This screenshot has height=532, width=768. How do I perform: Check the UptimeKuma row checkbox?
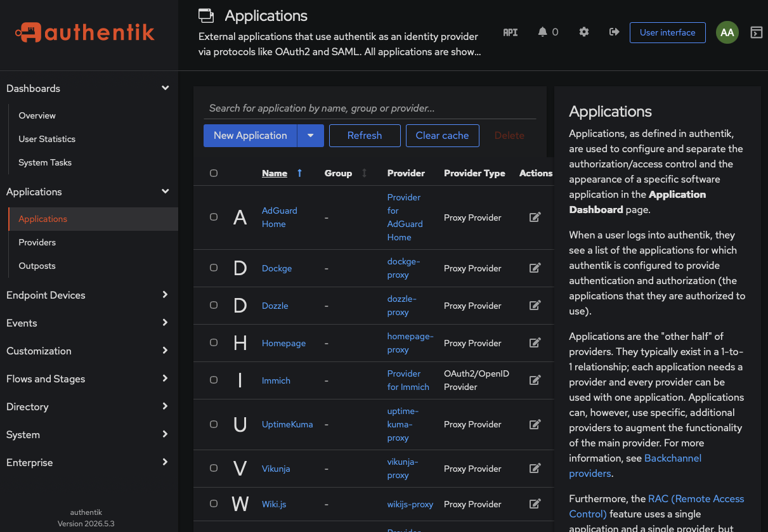click(x=214, y=424)
